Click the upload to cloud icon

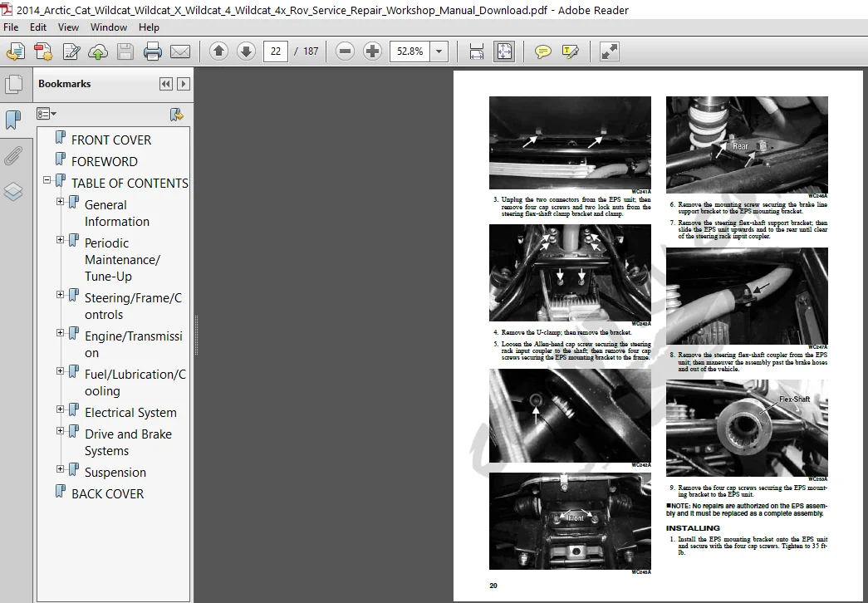[98, 51]
